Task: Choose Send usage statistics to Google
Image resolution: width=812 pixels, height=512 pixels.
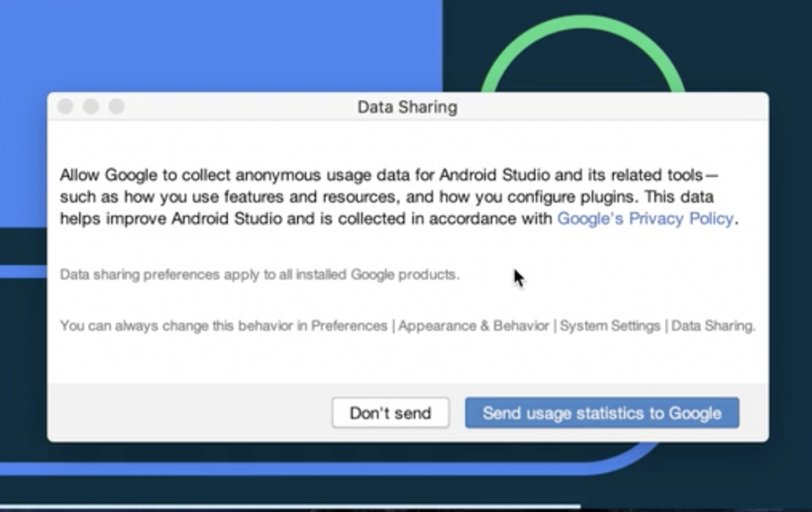Action: click(602, 413)
